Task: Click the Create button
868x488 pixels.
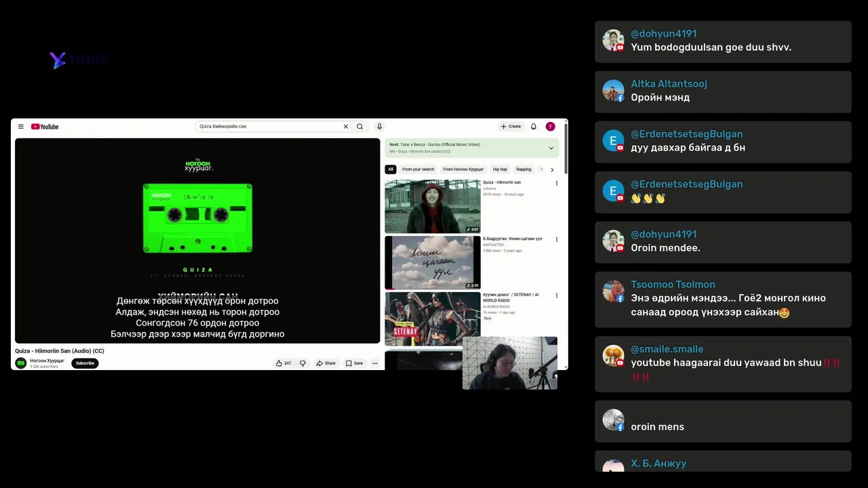Action: tap(511, 127)
